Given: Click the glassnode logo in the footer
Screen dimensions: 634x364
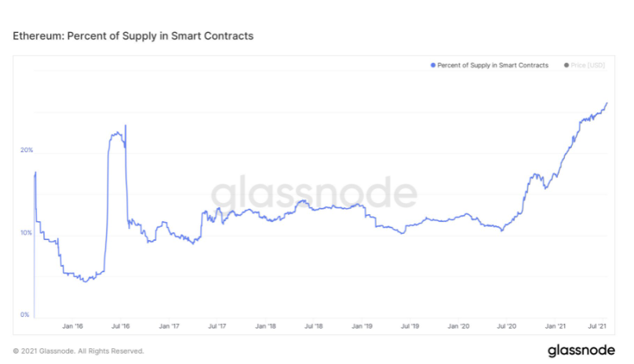Looking at the screenshot, I should point(581,350).
